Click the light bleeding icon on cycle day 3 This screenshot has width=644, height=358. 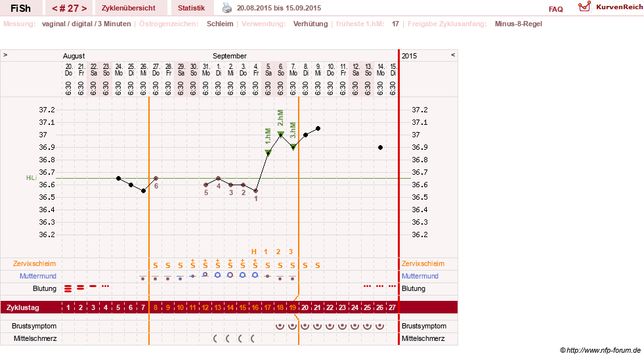[x=93, y=286]
